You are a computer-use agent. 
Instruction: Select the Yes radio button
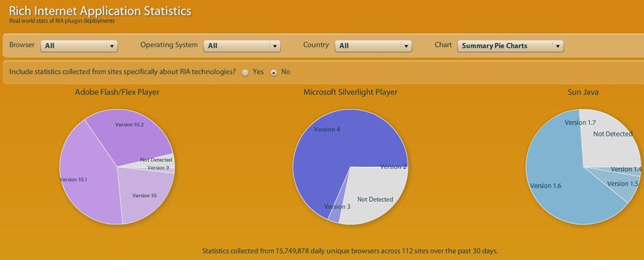[245, 73]
